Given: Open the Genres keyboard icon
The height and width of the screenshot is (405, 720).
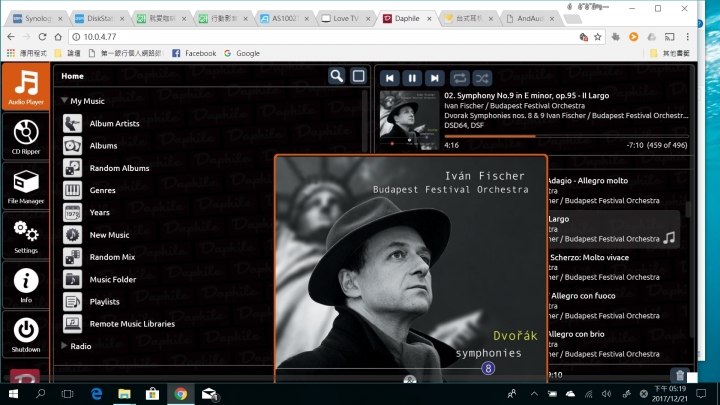Looking at the screenshot, I should (73, 190).
